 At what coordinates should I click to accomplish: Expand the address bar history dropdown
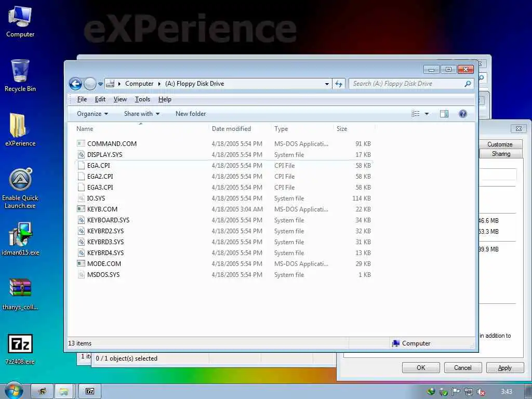(327, 84)
